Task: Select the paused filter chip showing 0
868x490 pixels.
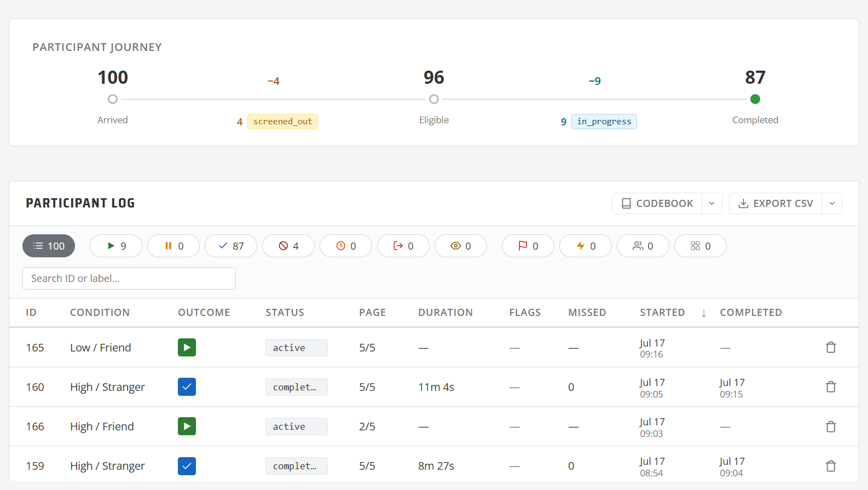Action: 173,246
